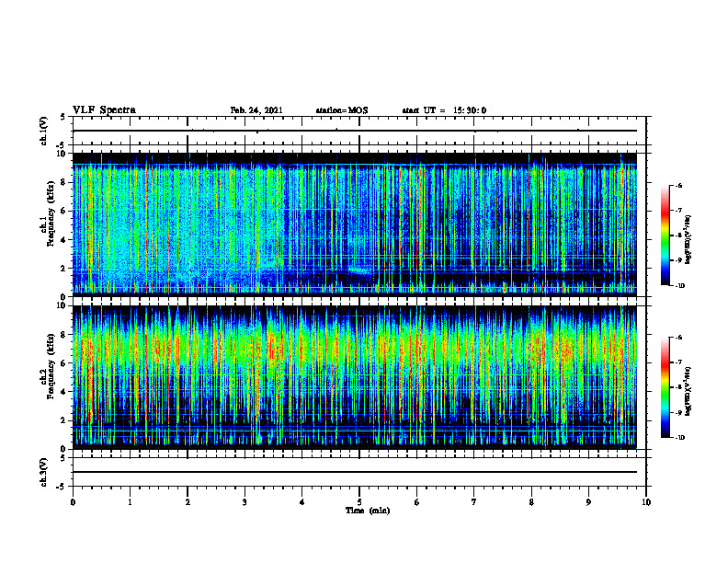The width and height of the screenshot is (728, 563).
Task: Click the ch.1 color scale bar
Action: pyautogui.click(x=665, y=236)
